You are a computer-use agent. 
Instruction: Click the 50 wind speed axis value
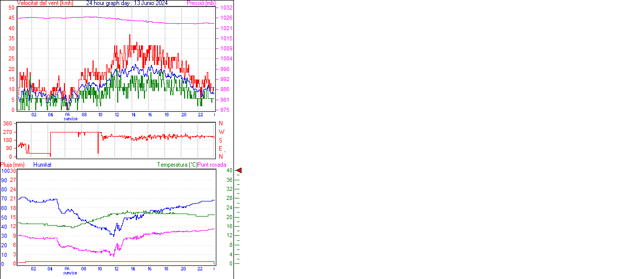[x=11, y=8]
